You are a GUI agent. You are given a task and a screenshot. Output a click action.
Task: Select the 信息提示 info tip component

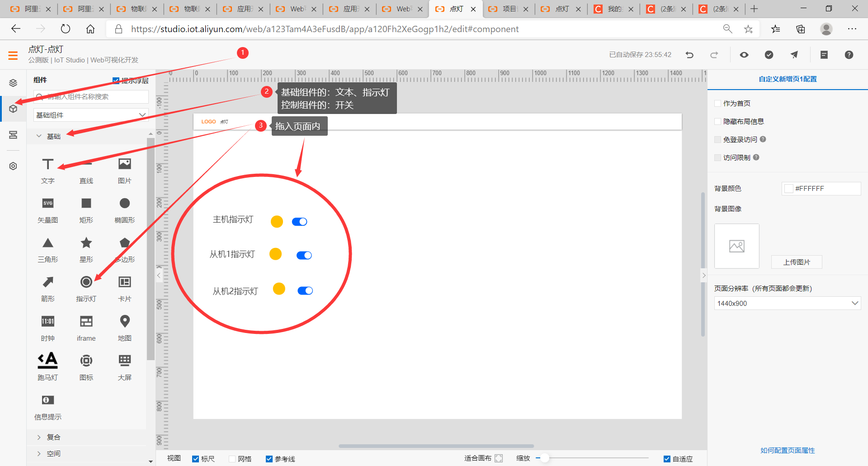(x=47, y=407)
